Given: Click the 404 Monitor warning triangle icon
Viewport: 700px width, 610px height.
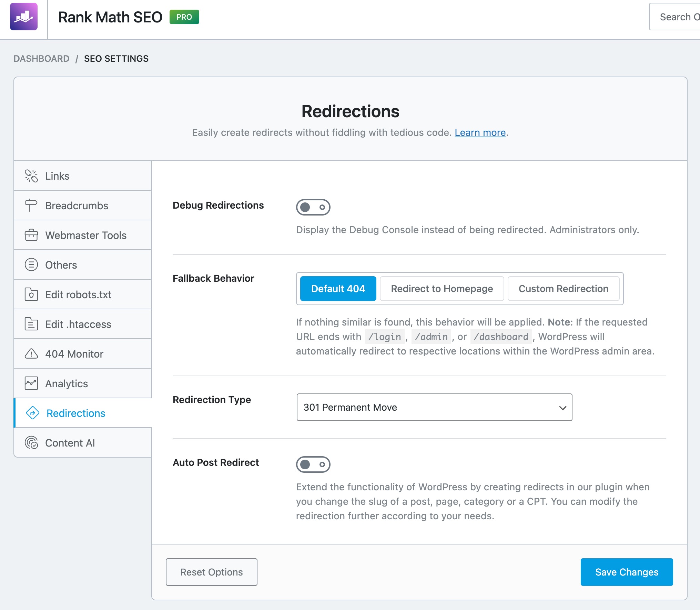Looking at the screenshot, I should click(x=31, y=354).
